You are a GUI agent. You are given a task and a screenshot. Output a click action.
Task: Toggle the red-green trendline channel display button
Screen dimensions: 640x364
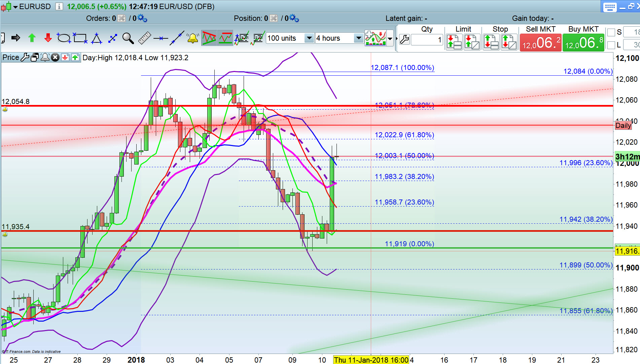209,38
